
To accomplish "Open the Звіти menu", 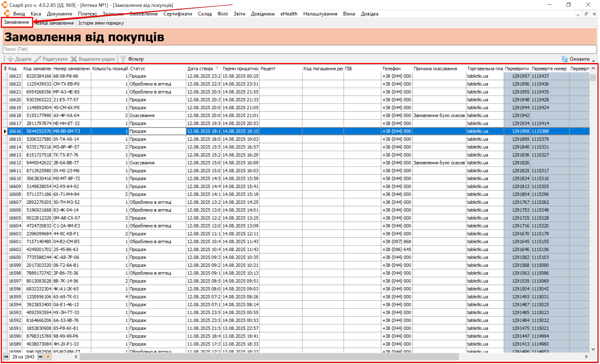I will tap(239, 14).
